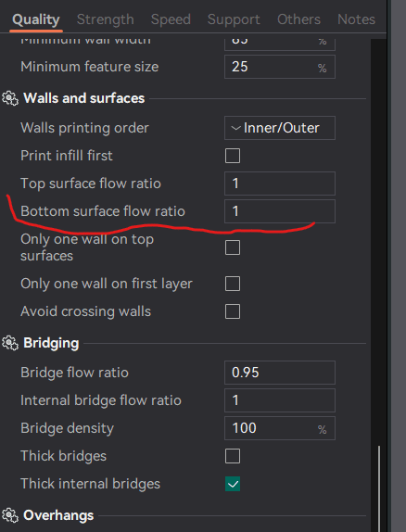Click the Bridging section gear icon

click(x=10, y=343)
